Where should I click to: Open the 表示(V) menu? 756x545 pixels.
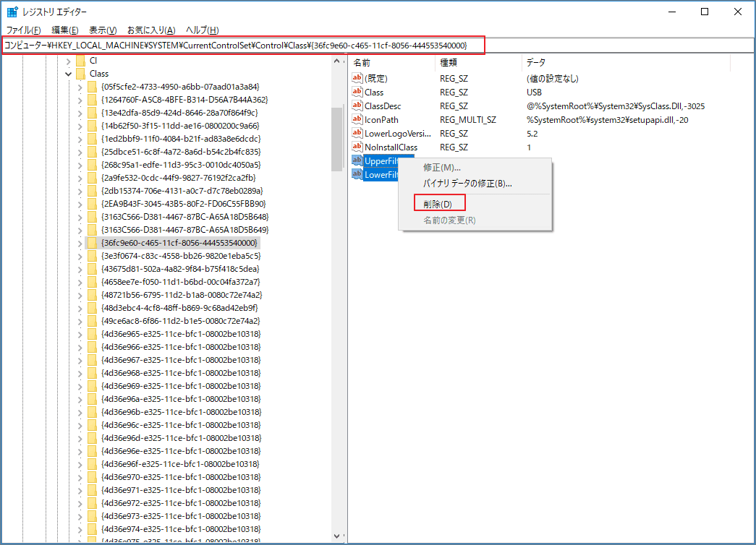click(x=103, y=30)
